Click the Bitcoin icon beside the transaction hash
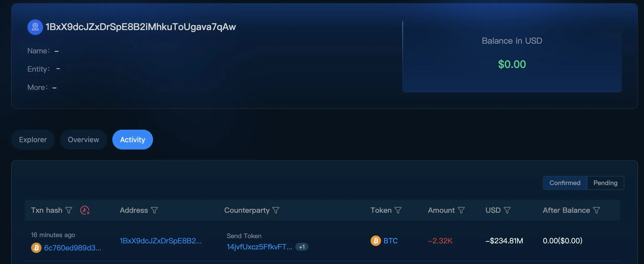The width and height of the screenshot is (644, 264). click(36, 248)
